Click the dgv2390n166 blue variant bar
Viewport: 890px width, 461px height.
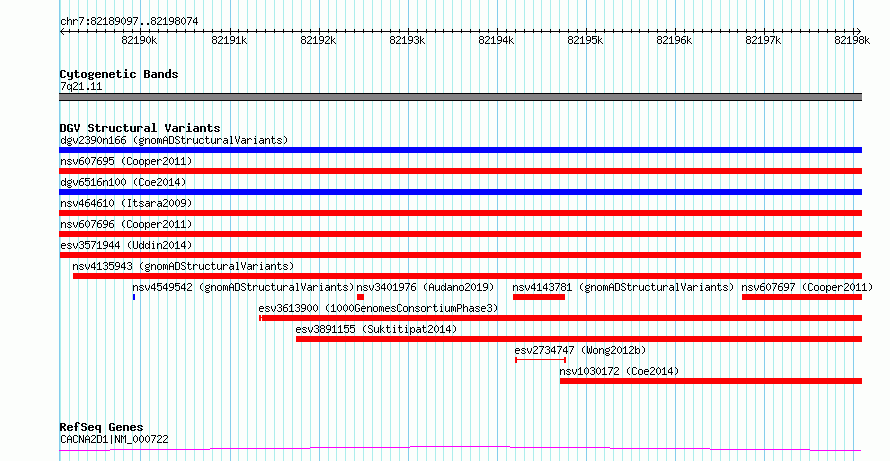coord(460,150)
